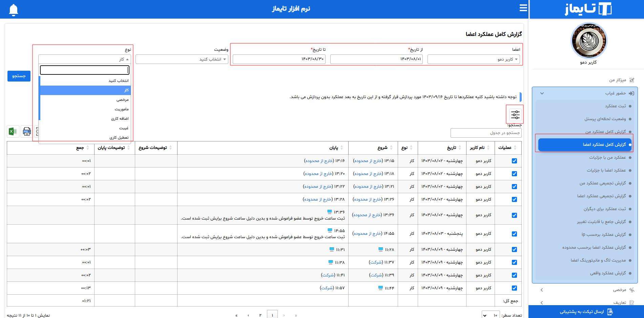
Task: Collapse the نوع type dropdown
Action: point(85,59)
